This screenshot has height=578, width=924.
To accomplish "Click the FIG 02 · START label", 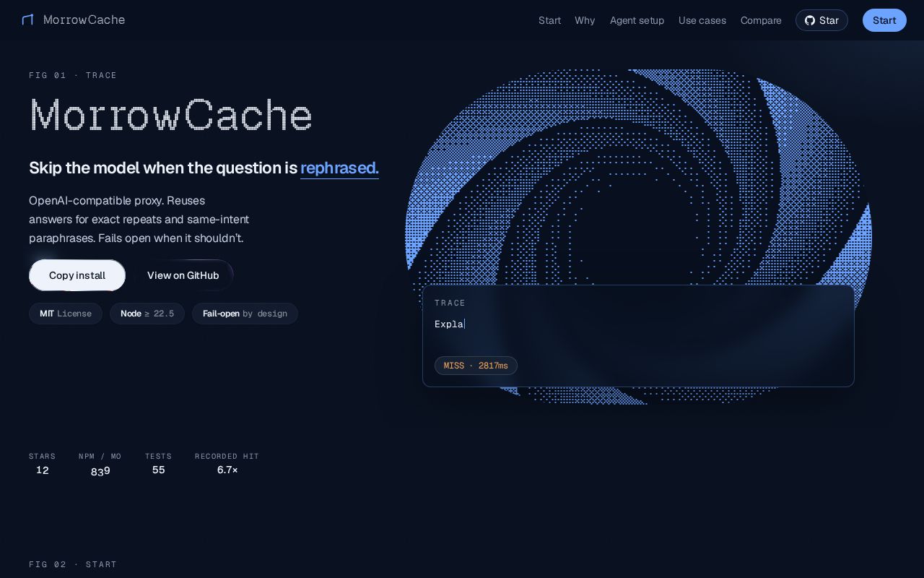I will [x=73, y=564].
